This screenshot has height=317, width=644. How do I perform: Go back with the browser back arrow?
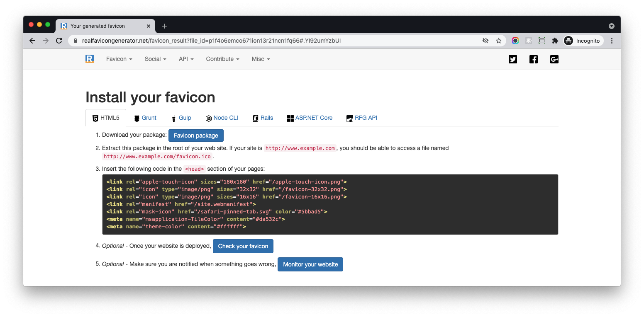(x=32, y=41)
